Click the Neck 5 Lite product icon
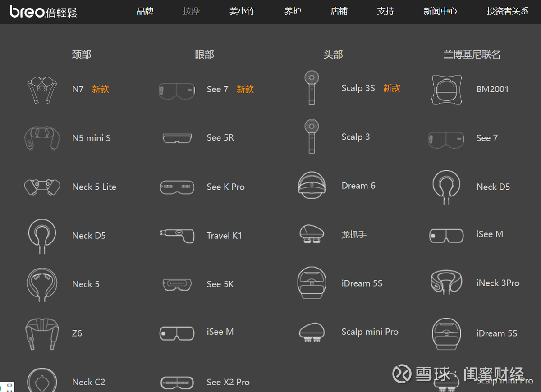 41,187
